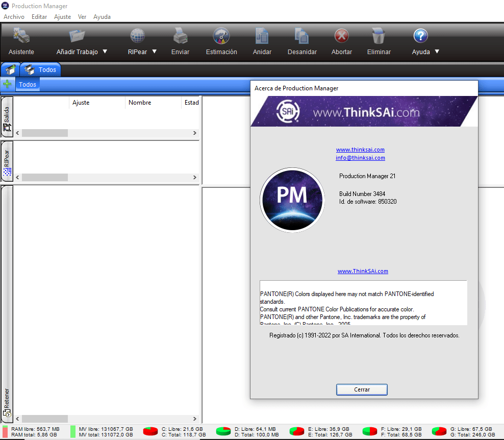This screenshot has height=440, width=504.
Task: Expand the RIPear dropdown arrow
Action: (x=154, y=52)
